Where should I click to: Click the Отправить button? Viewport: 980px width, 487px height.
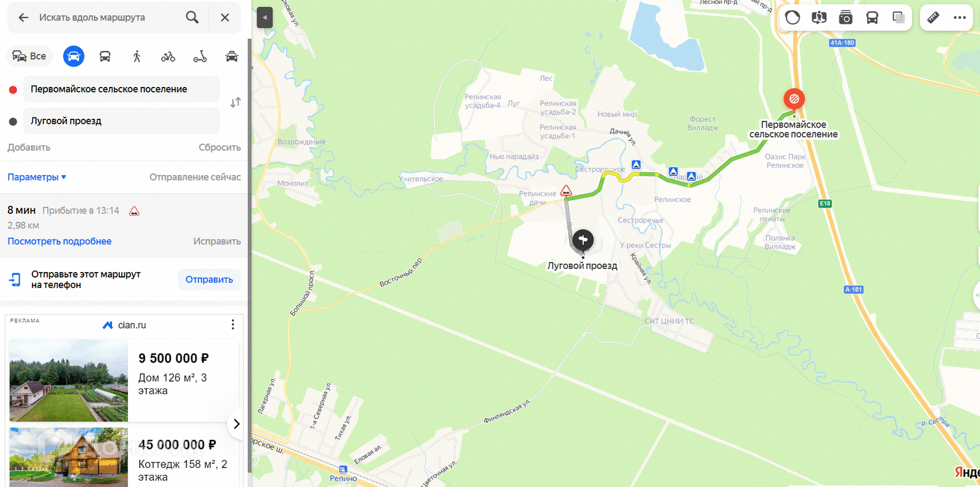point(209,279)
